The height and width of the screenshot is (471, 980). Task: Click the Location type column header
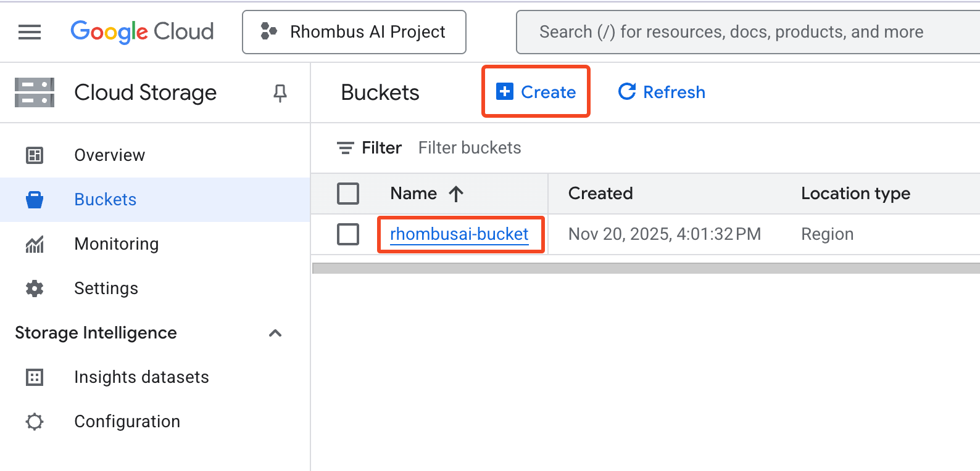855,194
